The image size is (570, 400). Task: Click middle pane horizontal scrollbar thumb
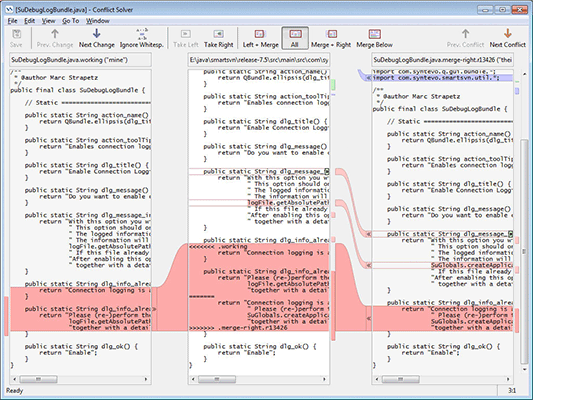[x=217, y=379]
